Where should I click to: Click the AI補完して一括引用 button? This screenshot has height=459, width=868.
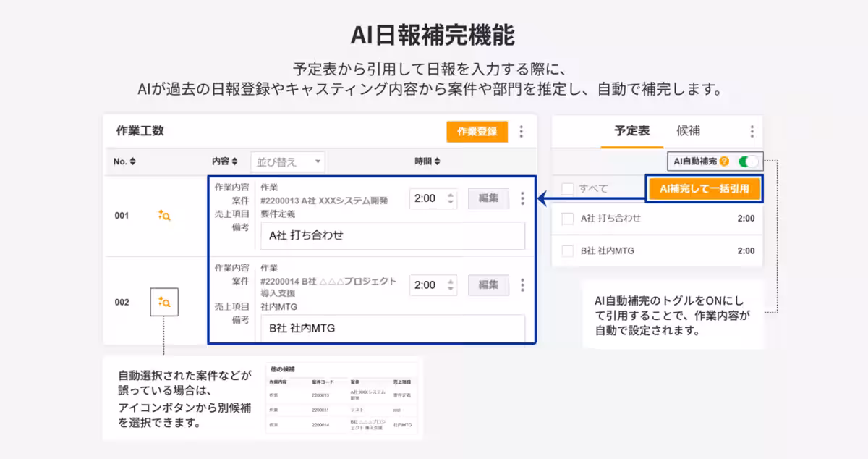click(x=705, y=188)
